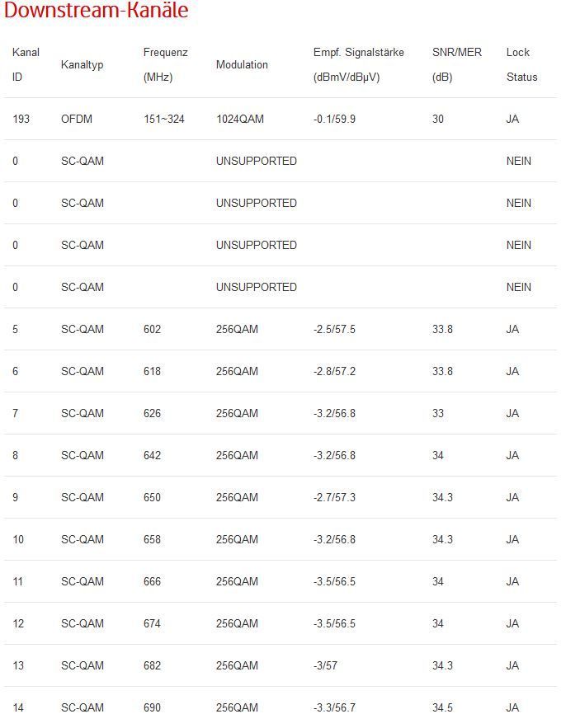566x728 pixels.
Task: Select the 1024QAM modulation cell
Action: pyautogui.click(x=240, y=119)
